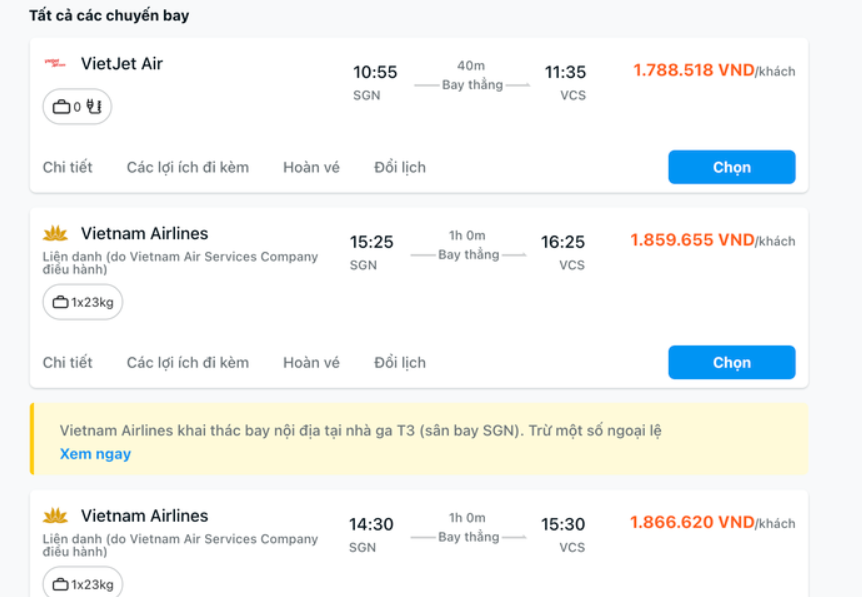
Task: Click the Vietnam Airlines lotus logo at 14:30
Action: 55,516
